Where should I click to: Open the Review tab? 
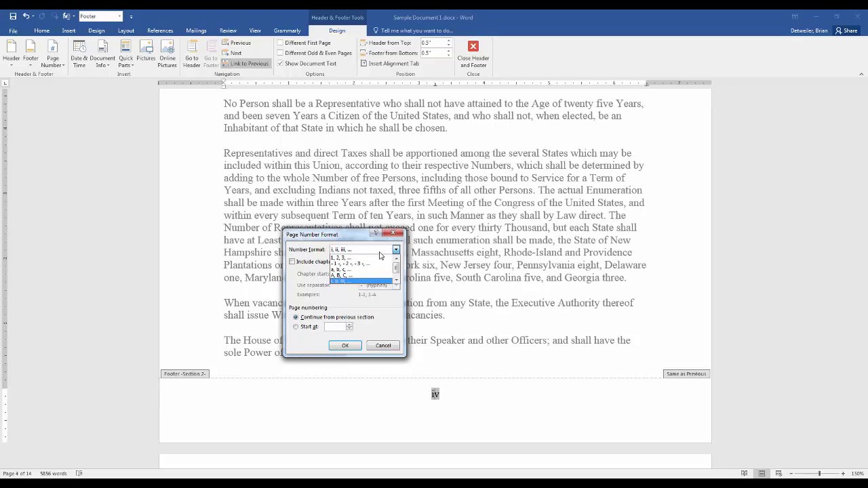(x=228, y=30)
